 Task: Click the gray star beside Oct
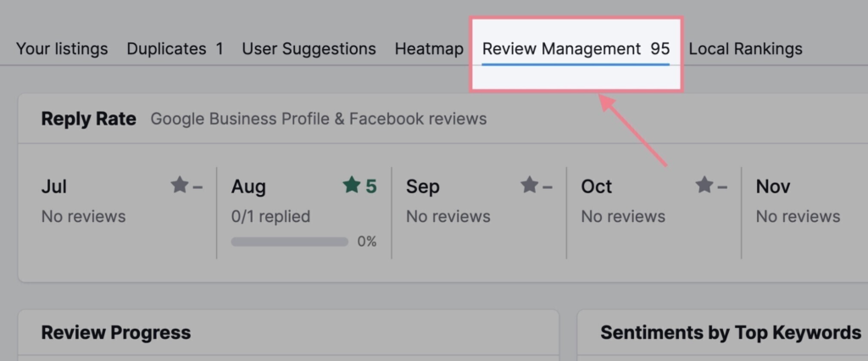(x=704, y=185)
